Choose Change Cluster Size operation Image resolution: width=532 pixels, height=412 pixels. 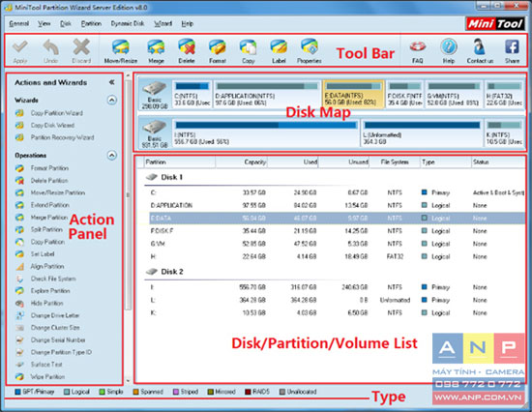(47, 328)
